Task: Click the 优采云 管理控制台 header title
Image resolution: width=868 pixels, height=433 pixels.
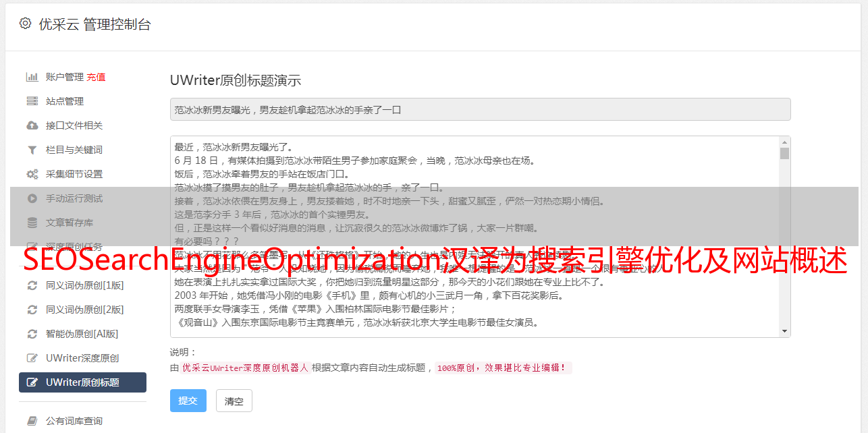Action: [94, 24]
